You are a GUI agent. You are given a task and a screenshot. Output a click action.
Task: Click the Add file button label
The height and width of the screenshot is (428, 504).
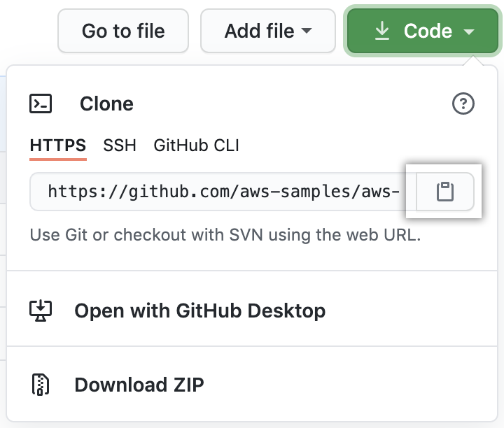(259, 31)
